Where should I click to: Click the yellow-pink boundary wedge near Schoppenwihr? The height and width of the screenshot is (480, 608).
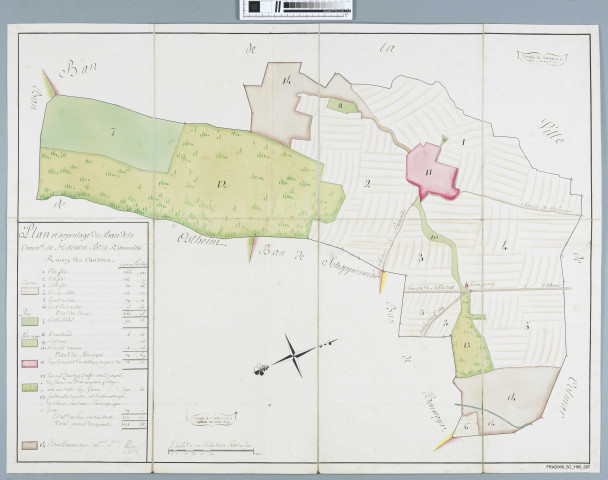(x=384, y=281)
